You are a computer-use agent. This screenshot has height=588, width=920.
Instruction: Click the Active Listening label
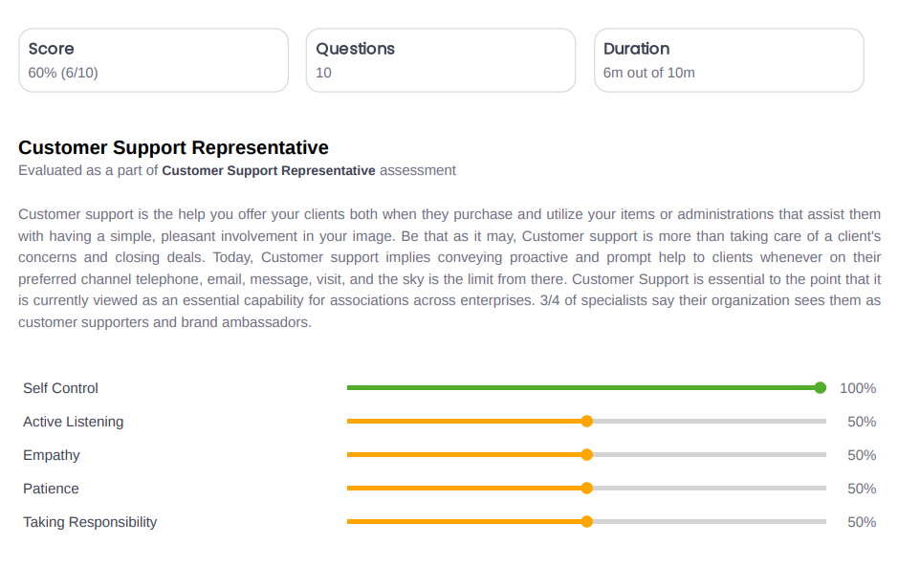tap(74, 422)
